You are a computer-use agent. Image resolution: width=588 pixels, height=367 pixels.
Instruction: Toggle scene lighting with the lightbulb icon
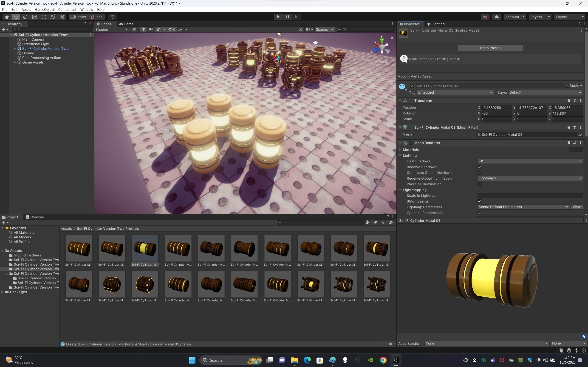tap(144, 29)
